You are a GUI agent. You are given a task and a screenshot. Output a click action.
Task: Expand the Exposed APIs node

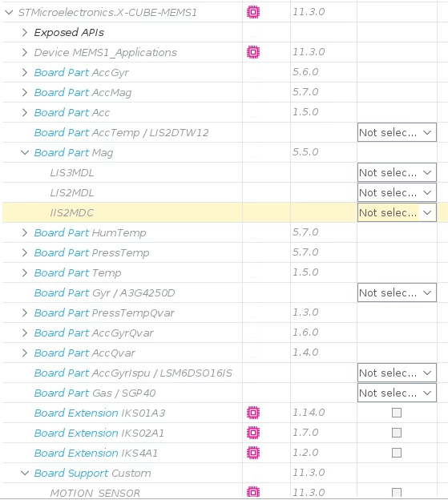25,32
